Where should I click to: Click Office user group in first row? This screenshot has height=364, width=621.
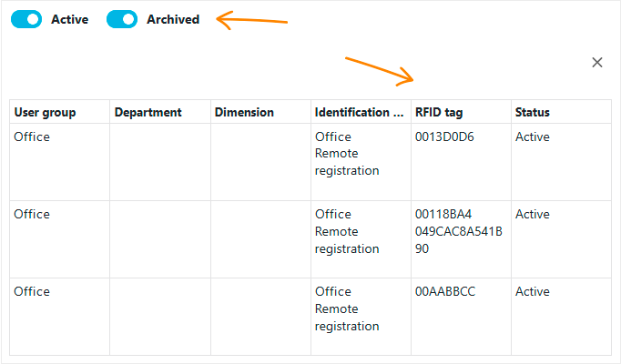(x=32, y=136)
